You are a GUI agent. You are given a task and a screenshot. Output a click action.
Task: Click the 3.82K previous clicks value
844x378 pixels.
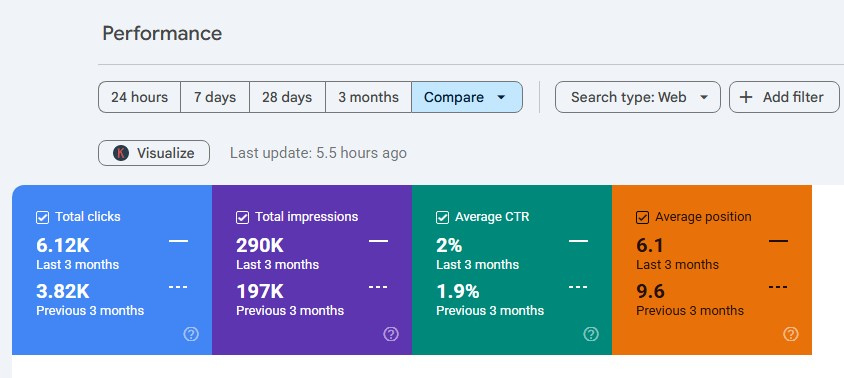(63, 292)
